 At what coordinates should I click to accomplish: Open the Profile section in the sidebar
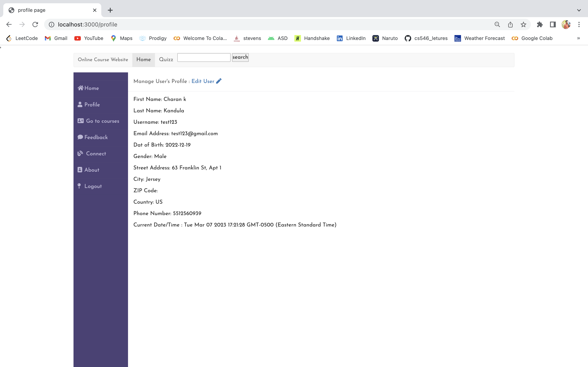pos(92,104)
